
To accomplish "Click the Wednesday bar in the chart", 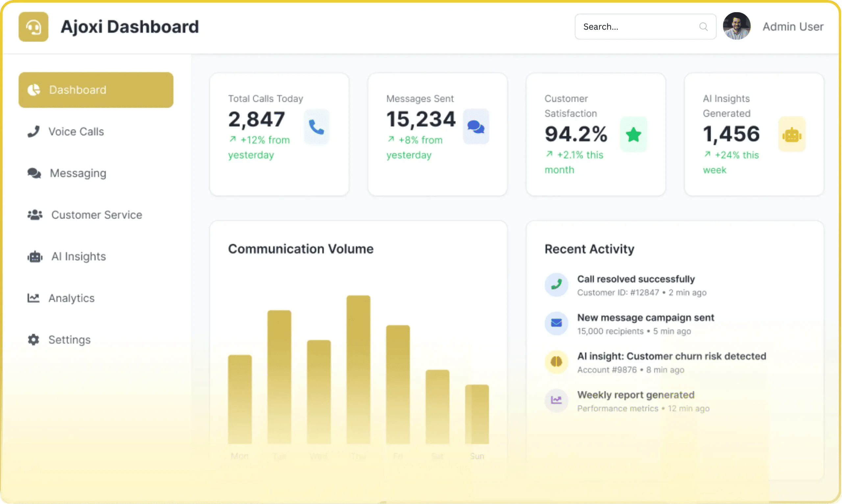I will (x=319, y=392).
